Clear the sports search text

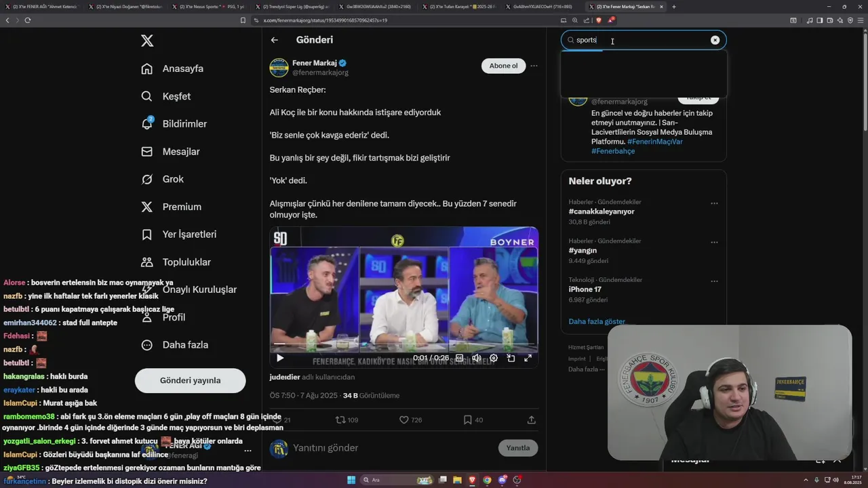pos(715,40)
